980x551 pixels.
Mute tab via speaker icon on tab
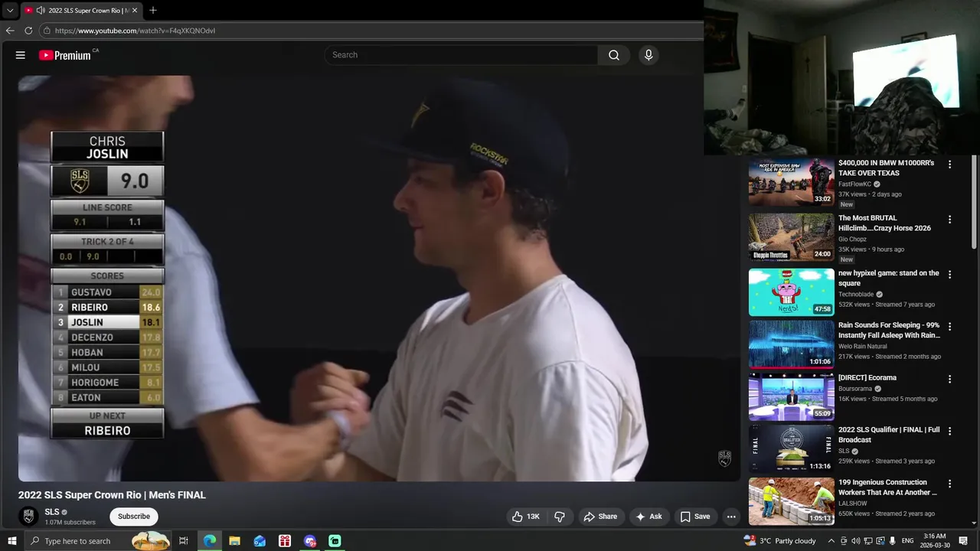tap(41, 11)
